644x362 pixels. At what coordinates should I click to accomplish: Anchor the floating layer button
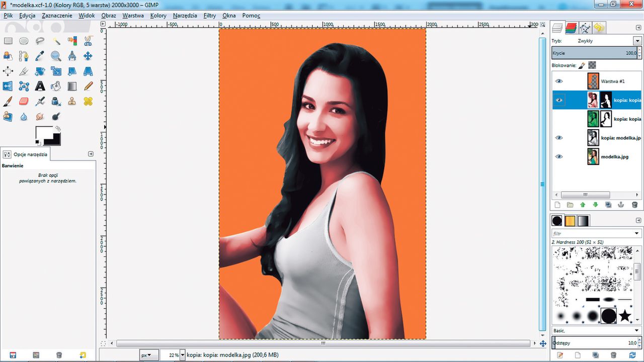621,205
